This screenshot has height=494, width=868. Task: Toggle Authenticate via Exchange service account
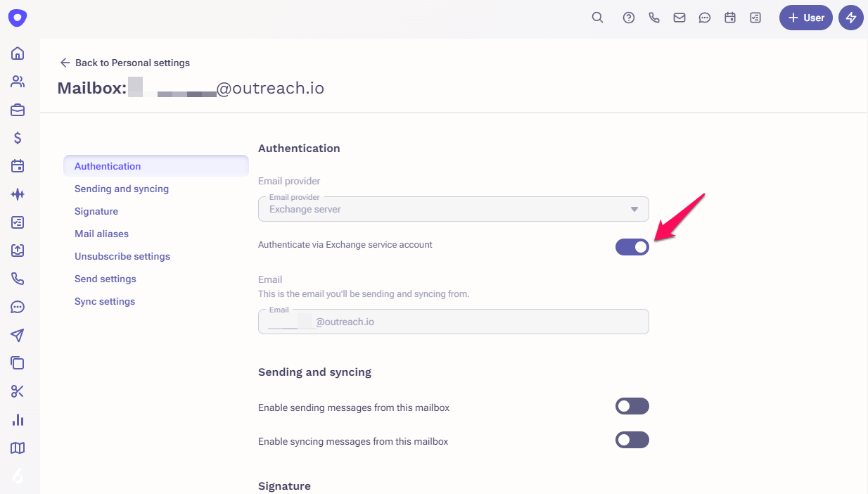(632, 246)
